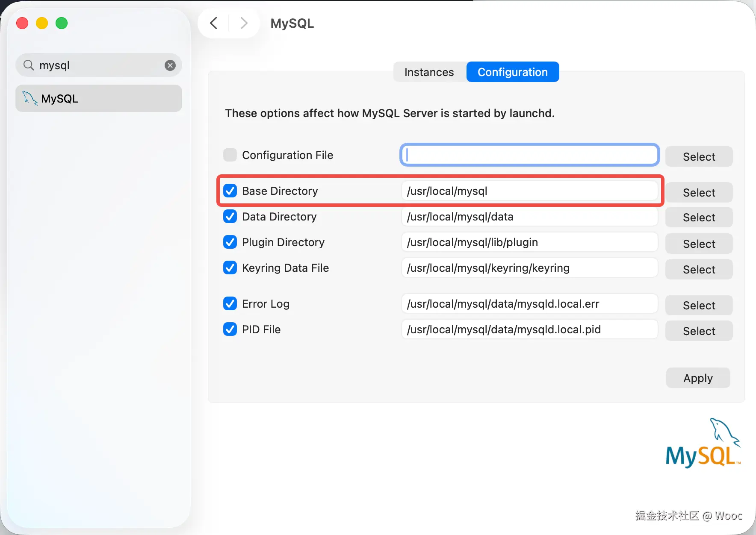Maximize the window with green button
Viewport: 756px width, 535px height.
coord(62,23)
